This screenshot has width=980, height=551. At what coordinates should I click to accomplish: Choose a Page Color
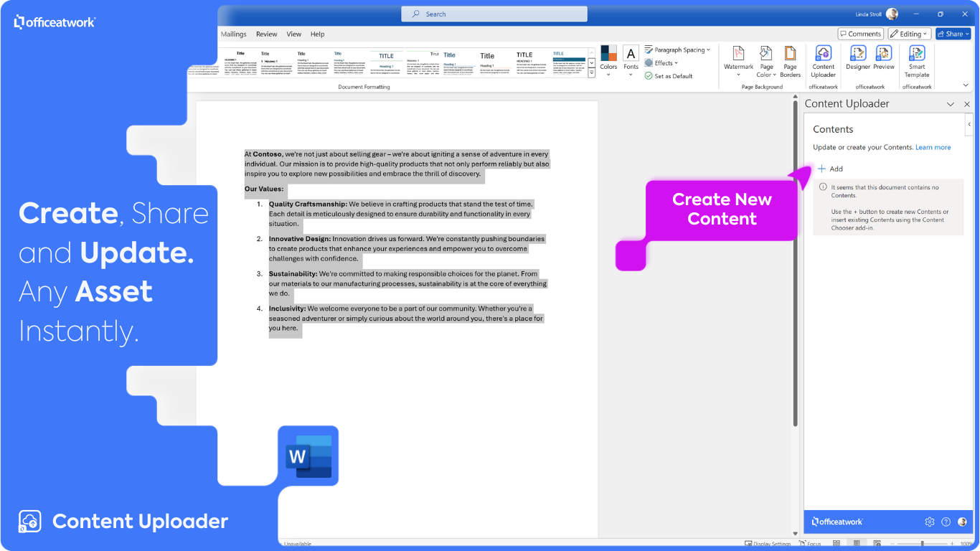point(766,62)
